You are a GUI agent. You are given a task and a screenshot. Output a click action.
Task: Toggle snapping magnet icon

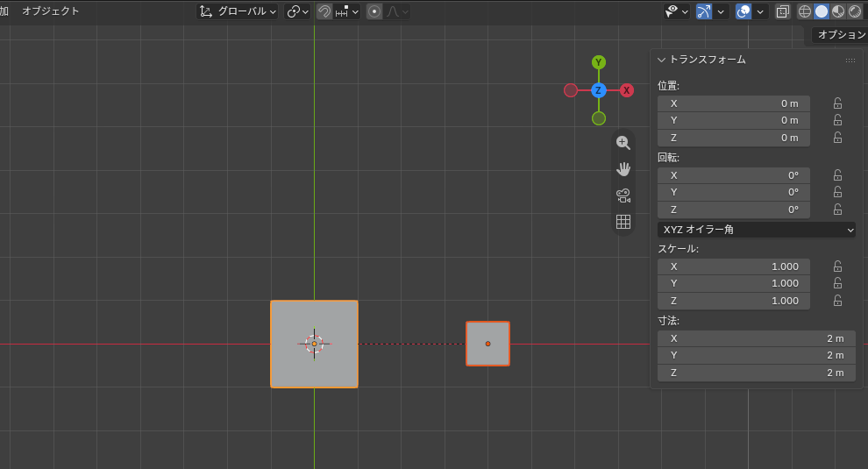click(x=324, y=11)
